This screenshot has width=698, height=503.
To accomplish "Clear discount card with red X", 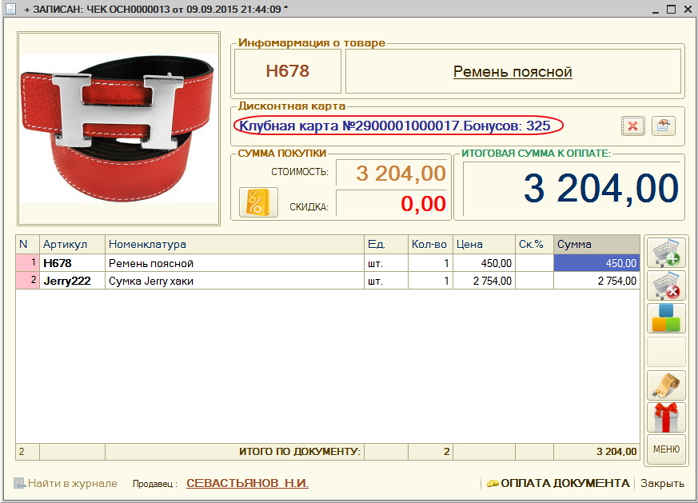I will pos(633,126).
